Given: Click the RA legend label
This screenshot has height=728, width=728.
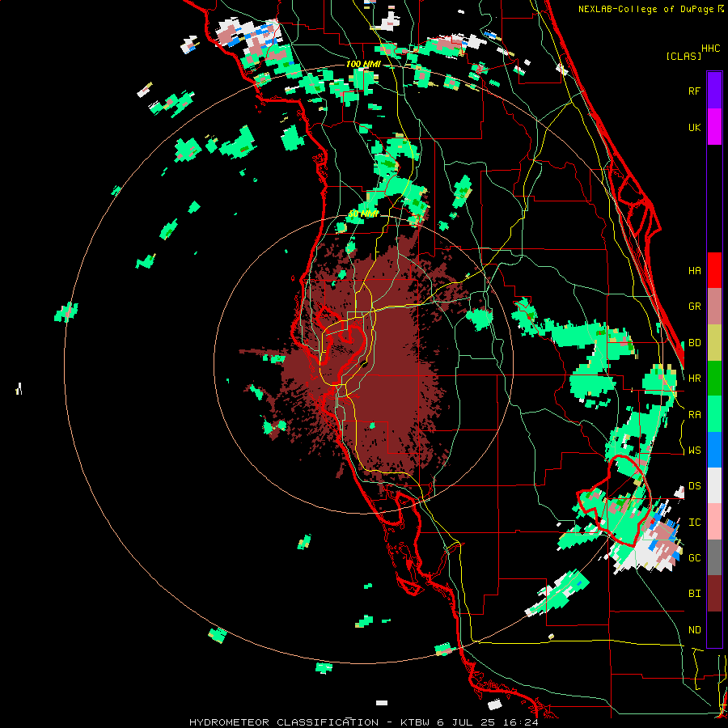Looking at the screenshot, I should click(694, 415).
